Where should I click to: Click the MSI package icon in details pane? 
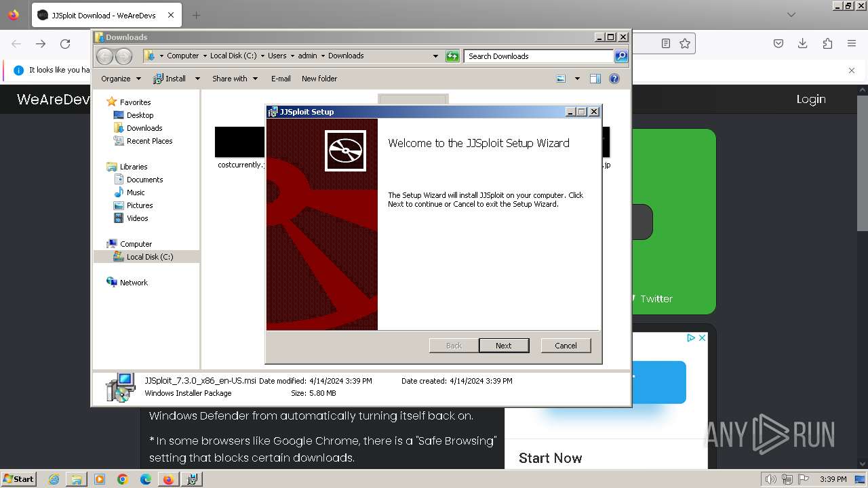point(121,387)
